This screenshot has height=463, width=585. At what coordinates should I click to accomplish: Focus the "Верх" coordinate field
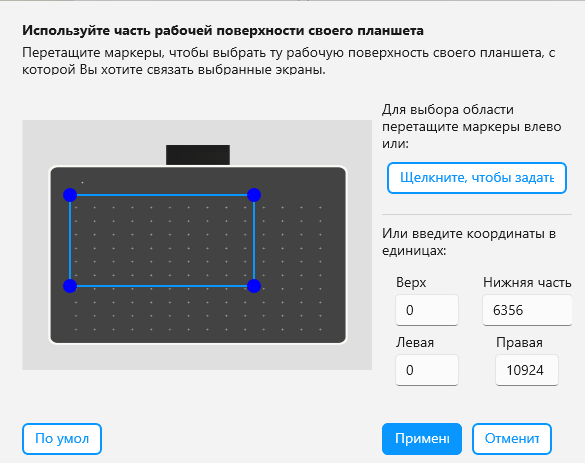(427, 310)
